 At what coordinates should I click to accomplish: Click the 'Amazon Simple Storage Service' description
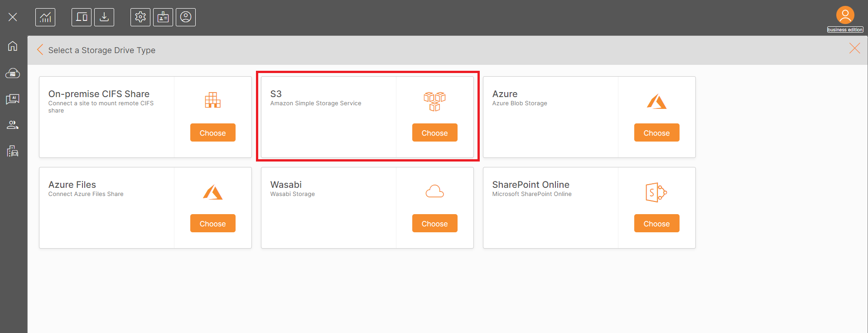coord(316,103)
